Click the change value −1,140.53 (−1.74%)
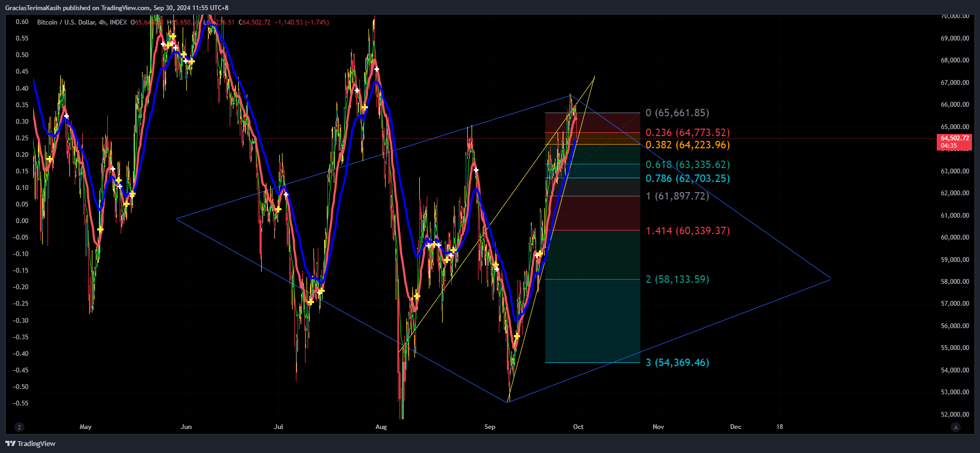The width and height of the screenshot is (980, 453). [302, 22]
